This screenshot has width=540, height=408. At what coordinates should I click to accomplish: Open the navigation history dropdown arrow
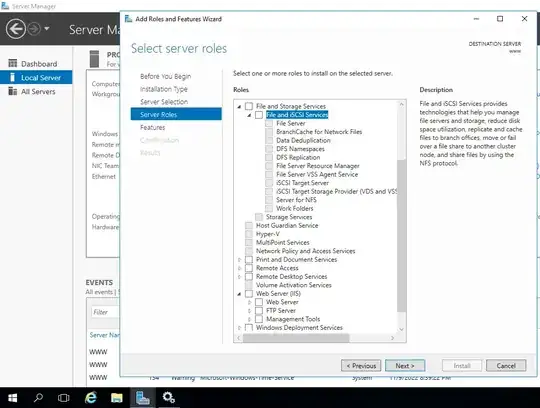46,29
